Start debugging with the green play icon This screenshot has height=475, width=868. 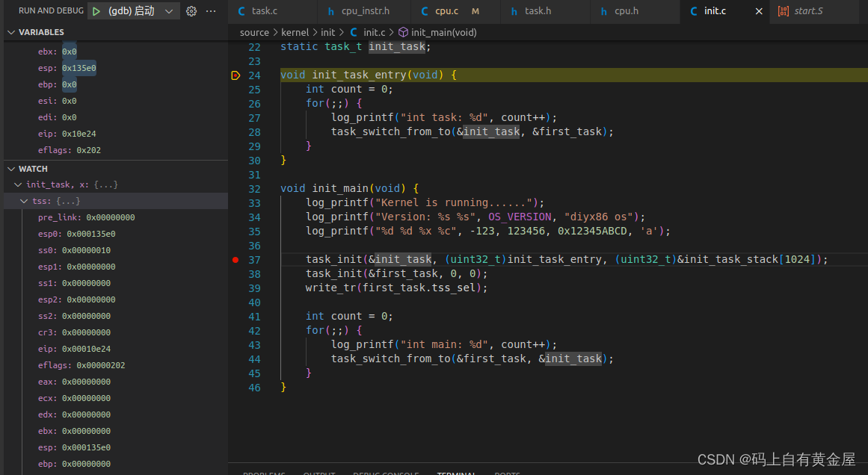pos(96,11)
